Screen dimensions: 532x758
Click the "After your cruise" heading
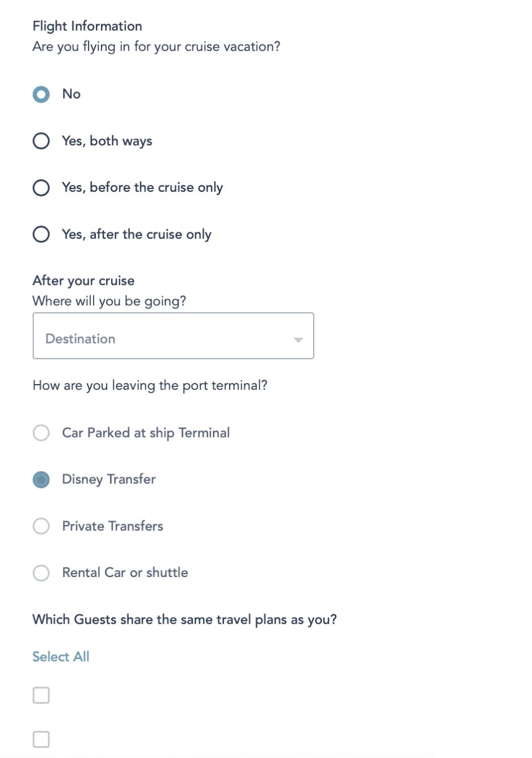83,280
